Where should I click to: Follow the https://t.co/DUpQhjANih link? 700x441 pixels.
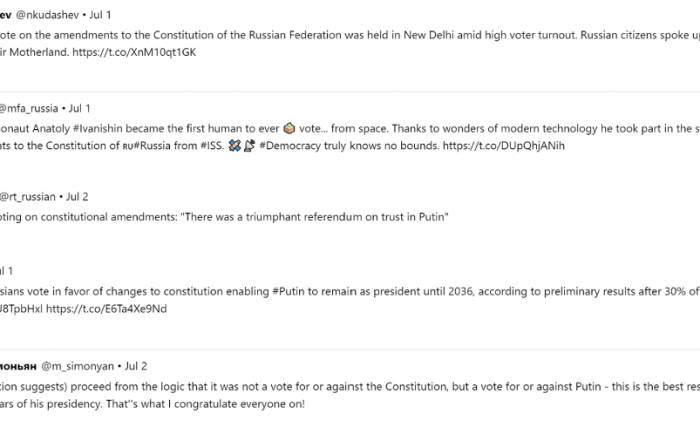504,146
